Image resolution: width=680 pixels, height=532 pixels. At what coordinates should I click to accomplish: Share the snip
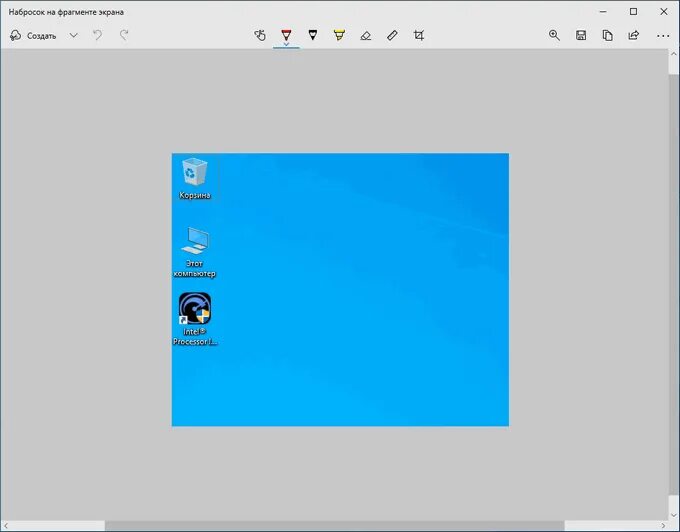pyautogui.click(x=634, y=36)
